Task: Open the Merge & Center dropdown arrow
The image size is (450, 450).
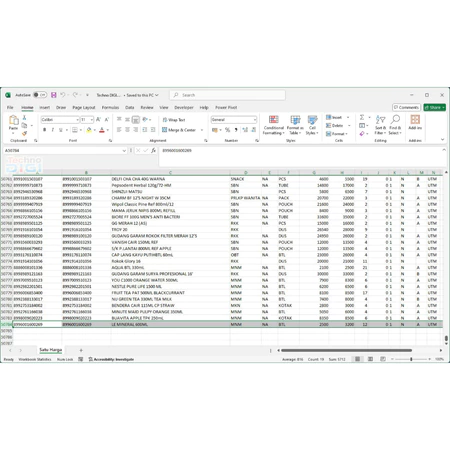Action: tap(202, 130)
